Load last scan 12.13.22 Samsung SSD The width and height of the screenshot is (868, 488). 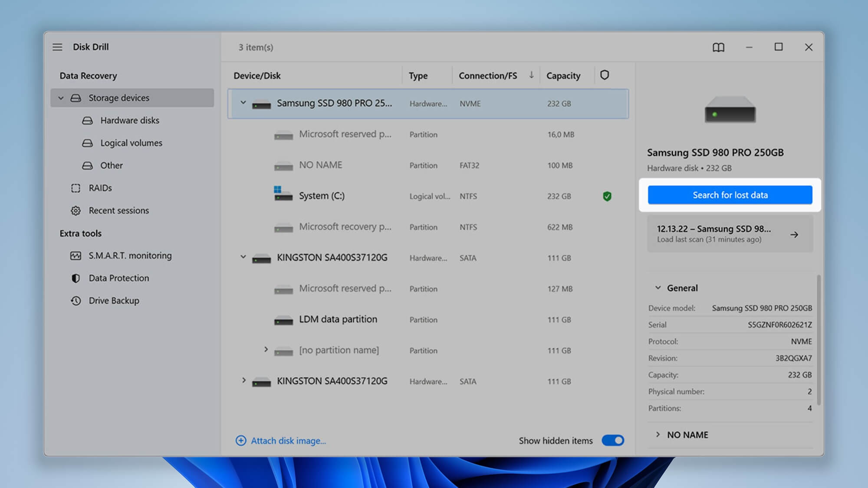tap(730, 234)
